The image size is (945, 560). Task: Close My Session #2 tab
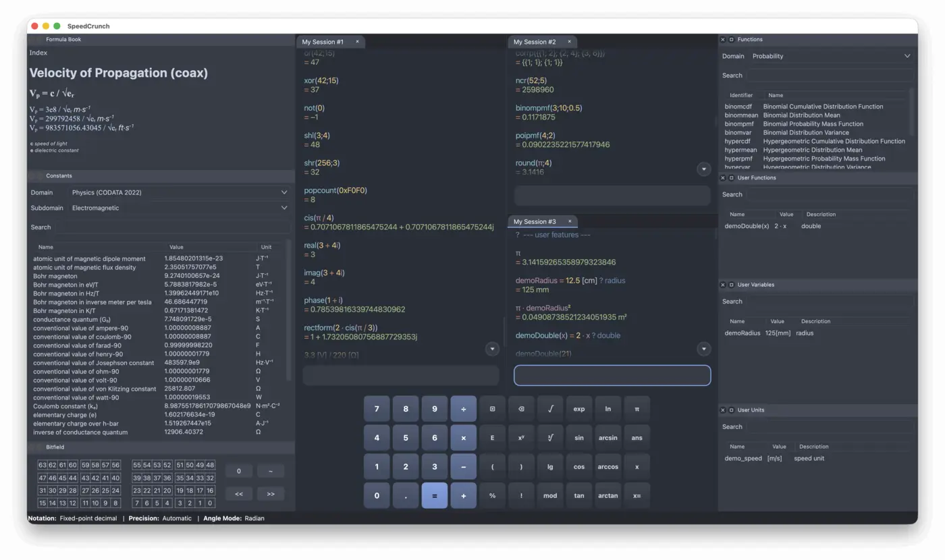569,42
